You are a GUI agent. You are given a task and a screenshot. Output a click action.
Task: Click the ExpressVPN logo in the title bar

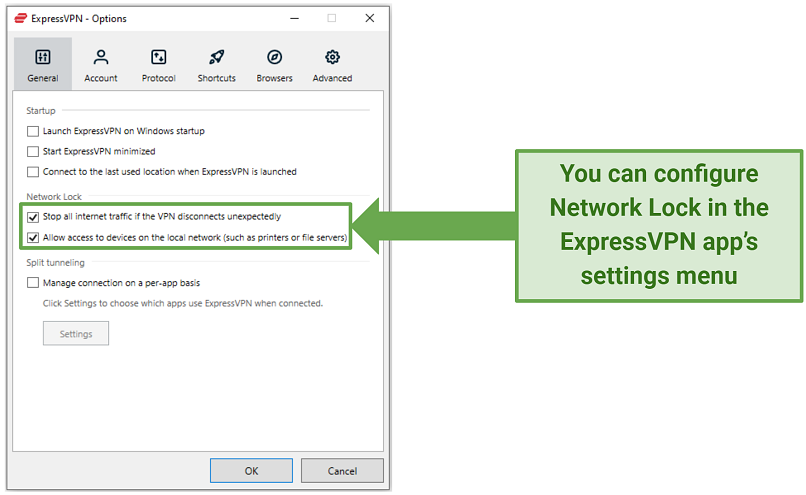21,18
